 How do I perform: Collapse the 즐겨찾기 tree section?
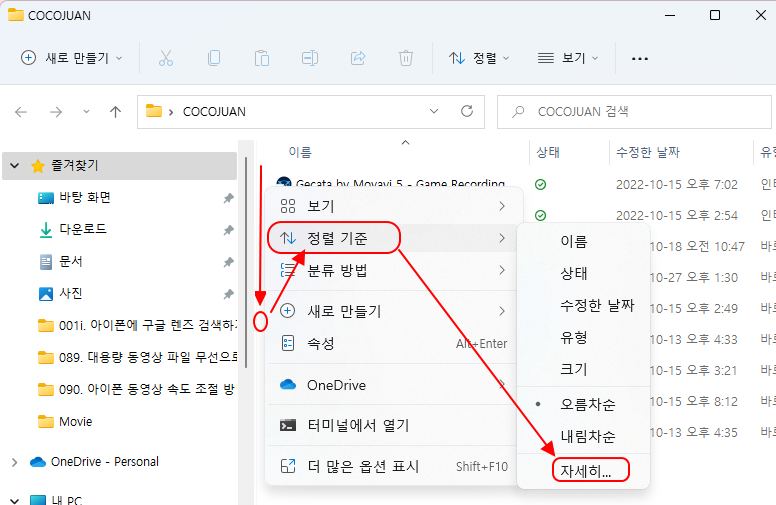point(15,165)
